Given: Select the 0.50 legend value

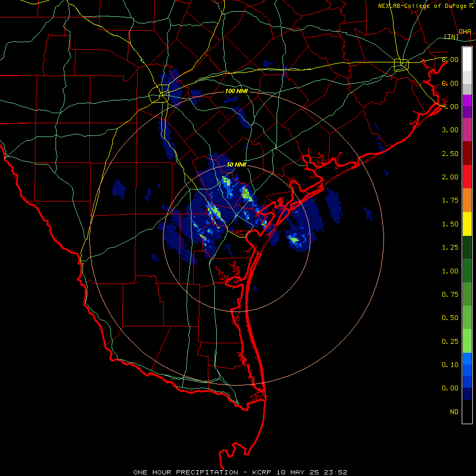Looking at the screenshot, I should tap(450, 318).
